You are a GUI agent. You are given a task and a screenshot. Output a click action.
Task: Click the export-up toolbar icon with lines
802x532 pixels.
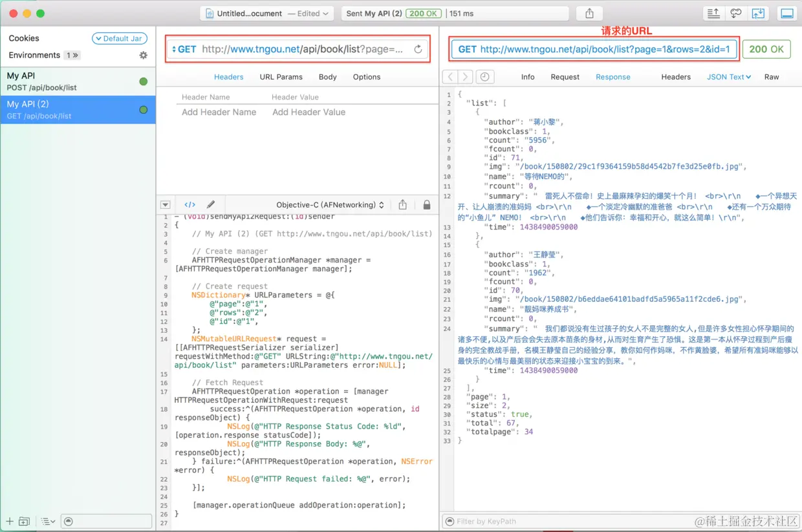click(x=713, y=13)
